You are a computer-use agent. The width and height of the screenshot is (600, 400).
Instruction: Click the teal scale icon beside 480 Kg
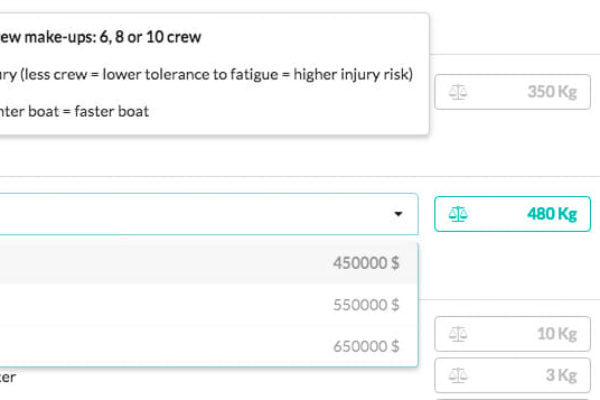coord(458,214)
